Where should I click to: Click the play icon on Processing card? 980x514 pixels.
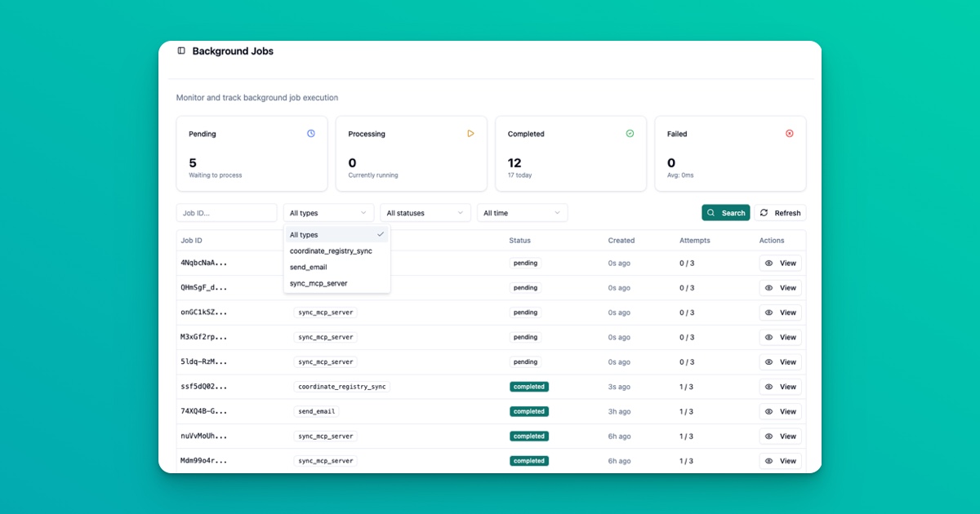pos(470,133)
